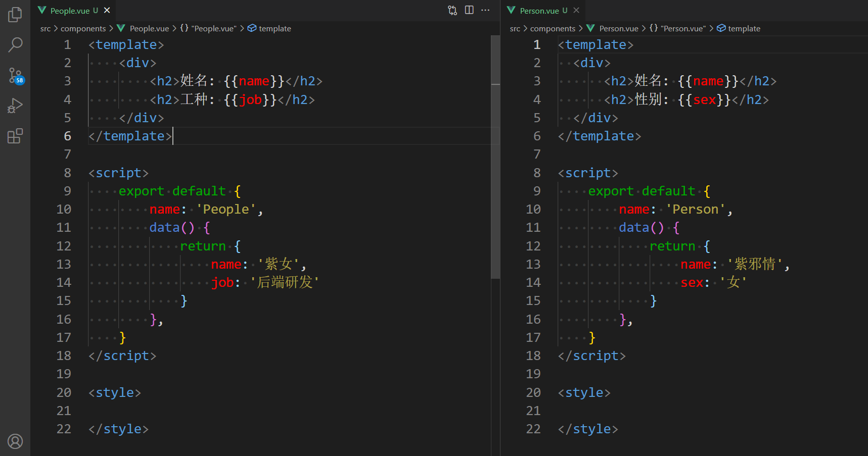Open the Explorer view

15,15
